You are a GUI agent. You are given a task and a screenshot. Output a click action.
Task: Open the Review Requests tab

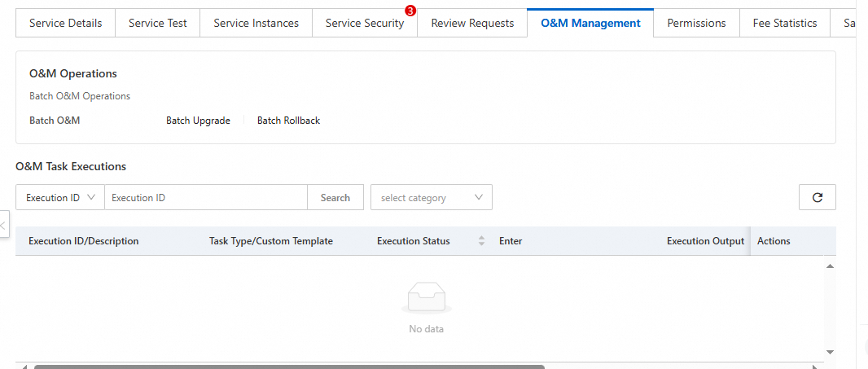coord(472,23)
